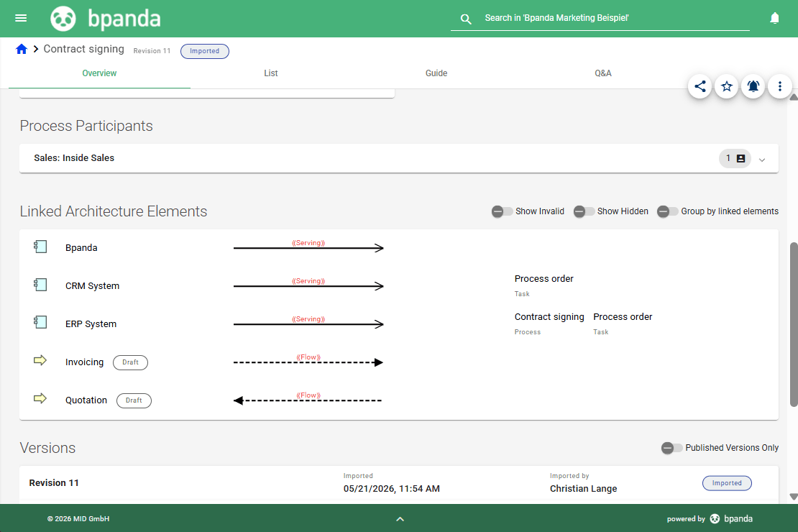Click Imported status badge in header
Screen dimensions: 798x532
click(205, 51)
